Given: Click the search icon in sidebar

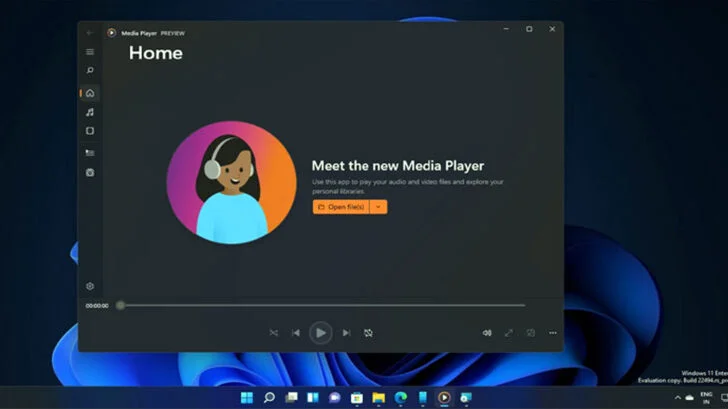Looking at the screenshot, I should (90, 71).
